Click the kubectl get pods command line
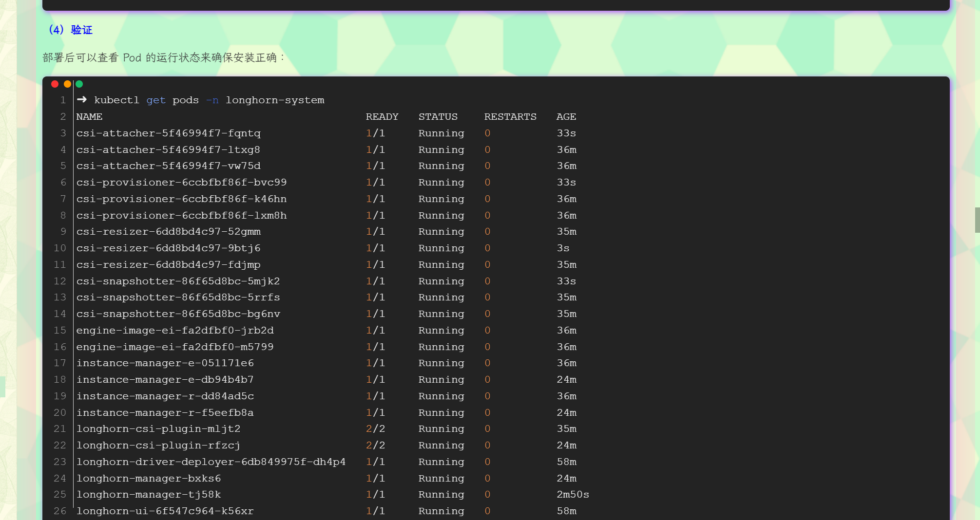Image resolution: width=980 pixels, height=520 pixels. [x=200, y=100]
